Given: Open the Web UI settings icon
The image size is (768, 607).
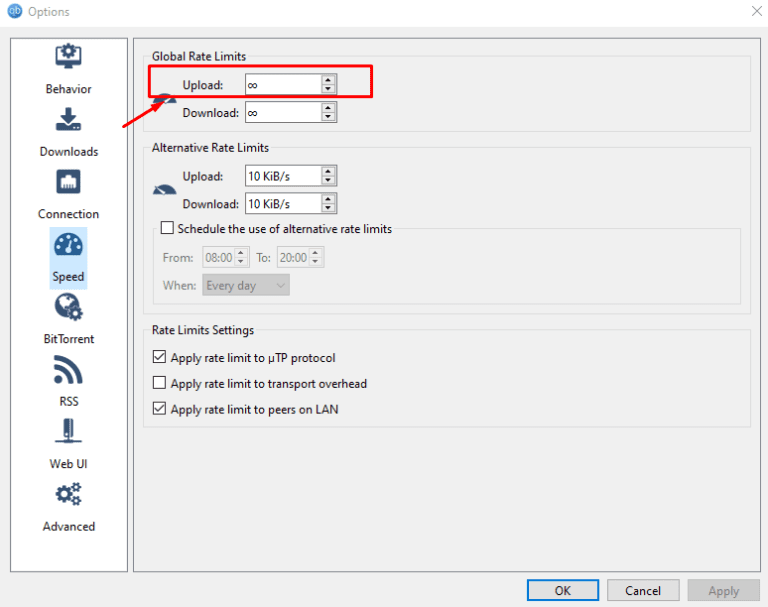Looking at the screenshot, I should coord(68,433).
